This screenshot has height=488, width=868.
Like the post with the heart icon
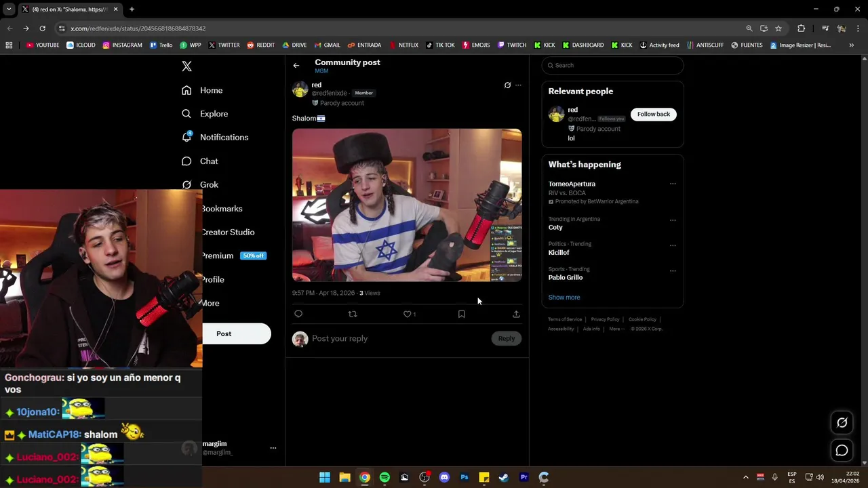point(408,314)
